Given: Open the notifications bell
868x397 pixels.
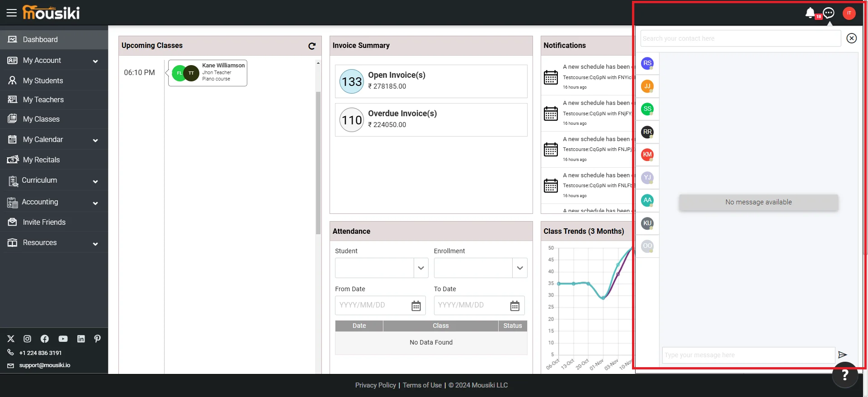Looking at the screenshot, I should (810, 13).
